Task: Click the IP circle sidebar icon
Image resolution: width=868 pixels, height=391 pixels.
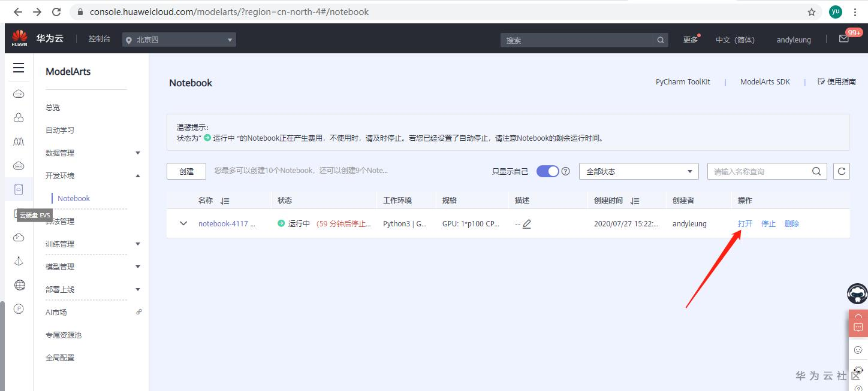Action: [19, 309]
